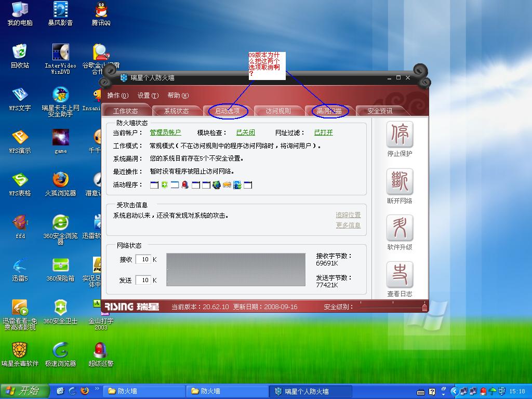Open 360安全卫士 desktop icon
Image resolution: width=532 pixels, height=399 pixels.
[60, 312]
